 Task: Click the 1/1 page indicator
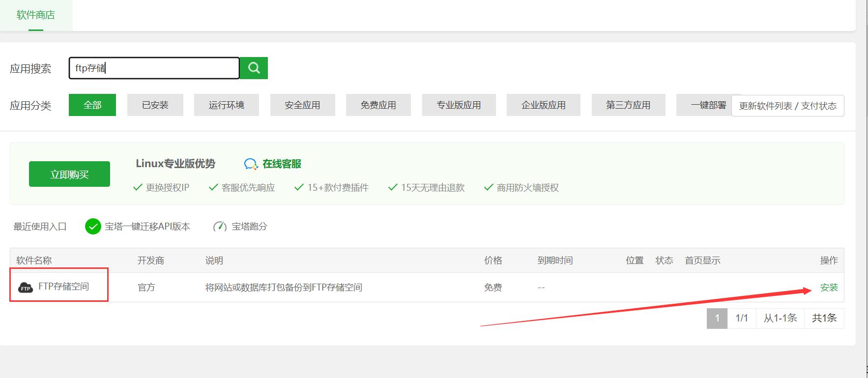pyautogui.click(x=742, y=318)
